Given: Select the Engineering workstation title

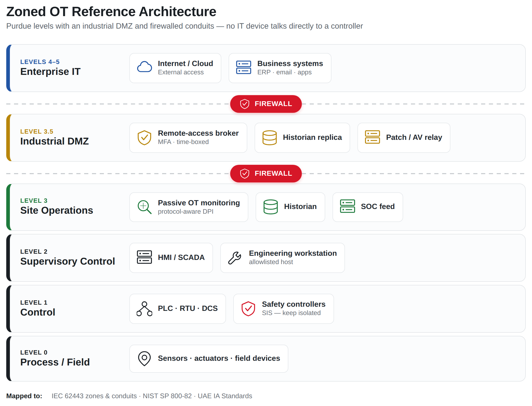Looking at the screenshot, I should pyautogui.click(x=293, y=253).
